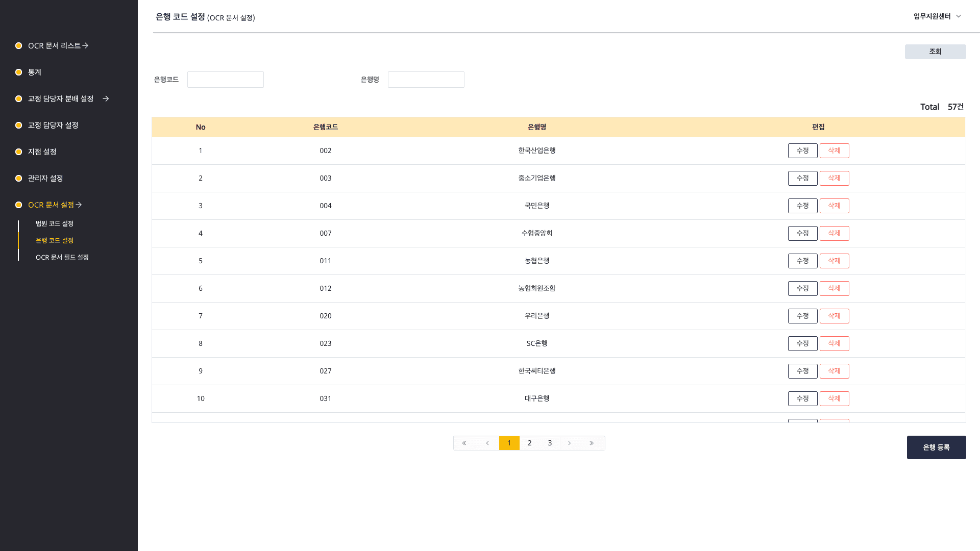
Task: Go to the first page via double-left arrow
Action: (464, 443)
